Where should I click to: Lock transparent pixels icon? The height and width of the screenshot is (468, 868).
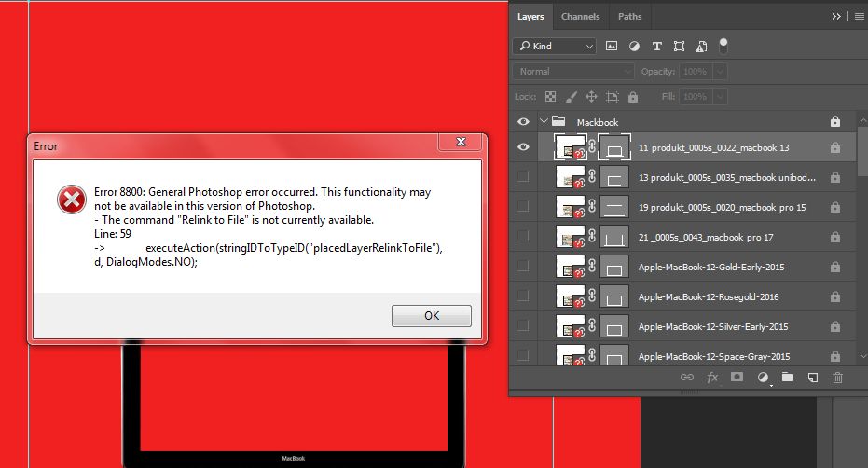[x=550, y=97]
